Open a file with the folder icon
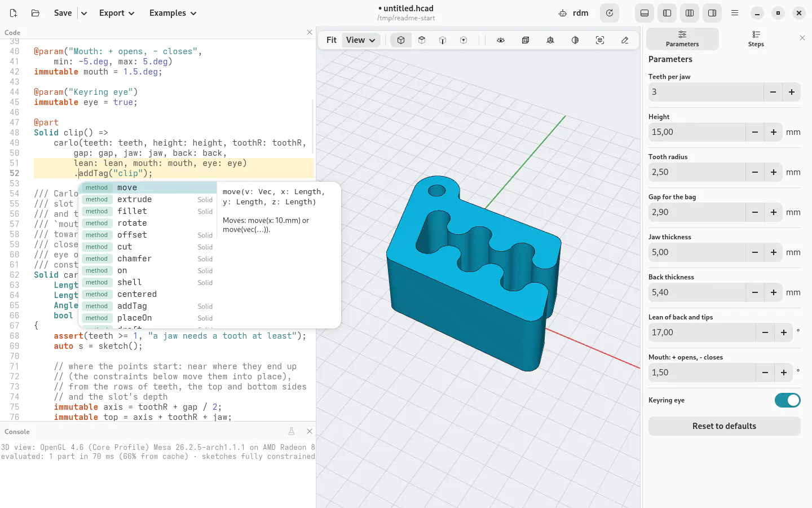 pos(35,13)
